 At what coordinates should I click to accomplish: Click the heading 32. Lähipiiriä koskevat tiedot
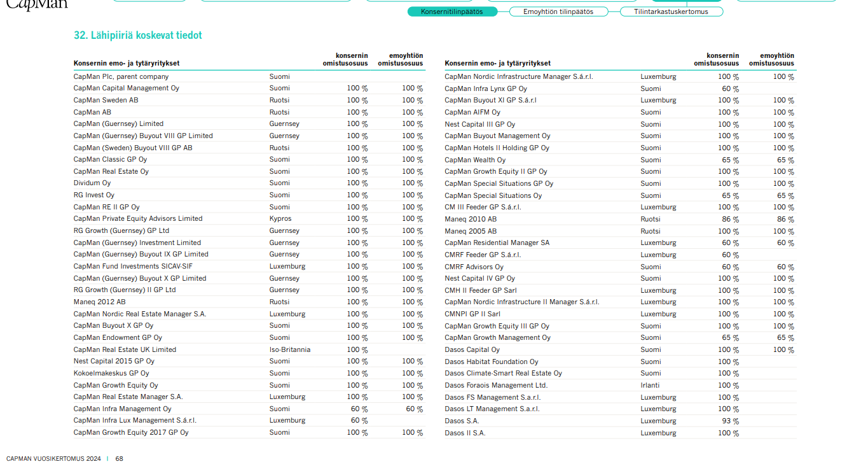[x=138, y=36]
